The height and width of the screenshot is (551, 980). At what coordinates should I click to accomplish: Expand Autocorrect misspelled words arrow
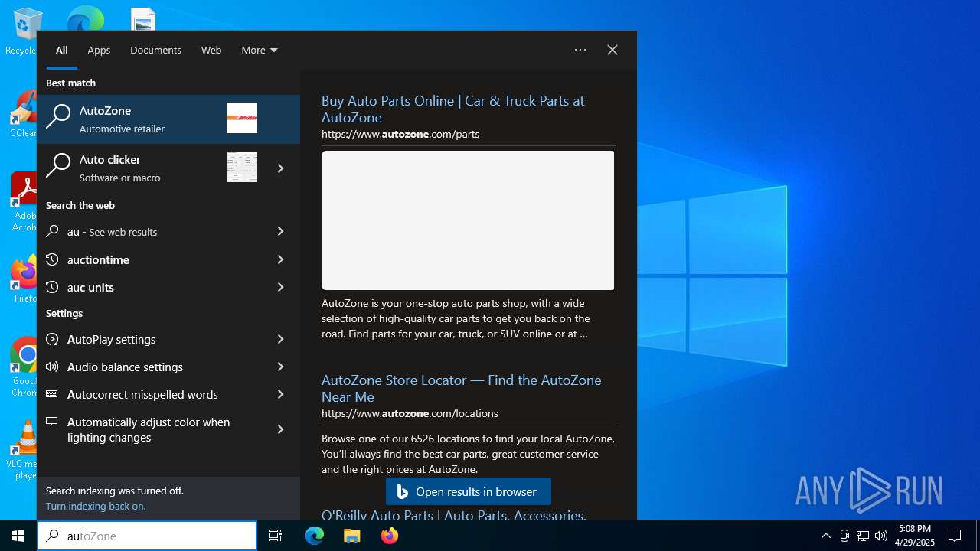pyautogui.click(x=280, y=394)
